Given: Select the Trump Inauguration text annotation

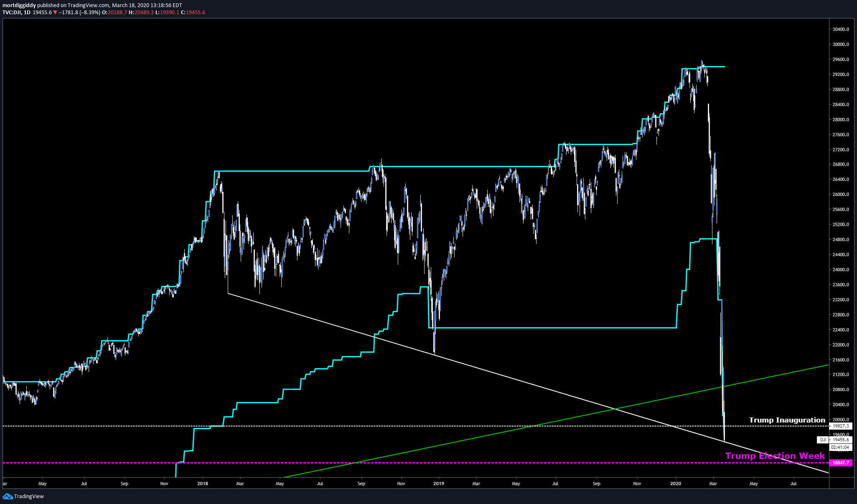Looking at the screenshot, I should coord(787,420).
